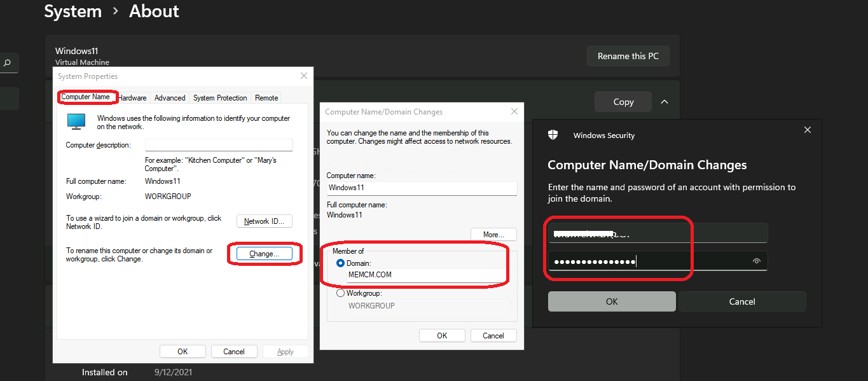
Task: Close the Computer Name/Domain Changes dialog
Action: [514, 111]
